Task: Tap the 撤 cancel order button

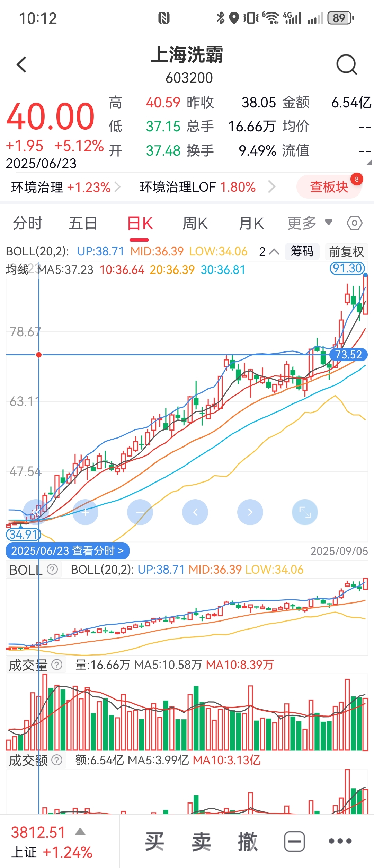Action: coord(248,841)
